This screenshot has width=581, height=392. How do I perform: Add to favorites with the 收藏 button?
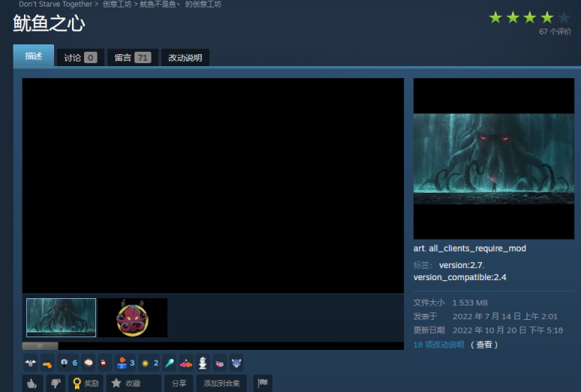click(x=134, y=383)
